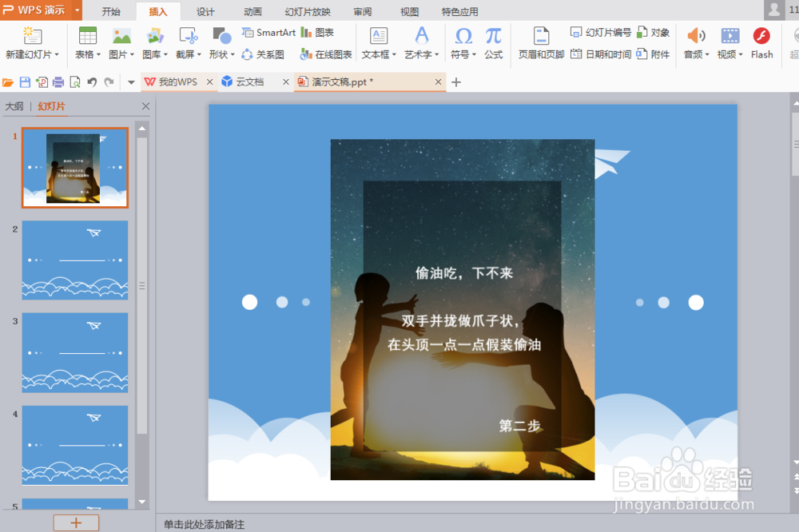Close the 演示文稿.ppt tab

point(438,82)
